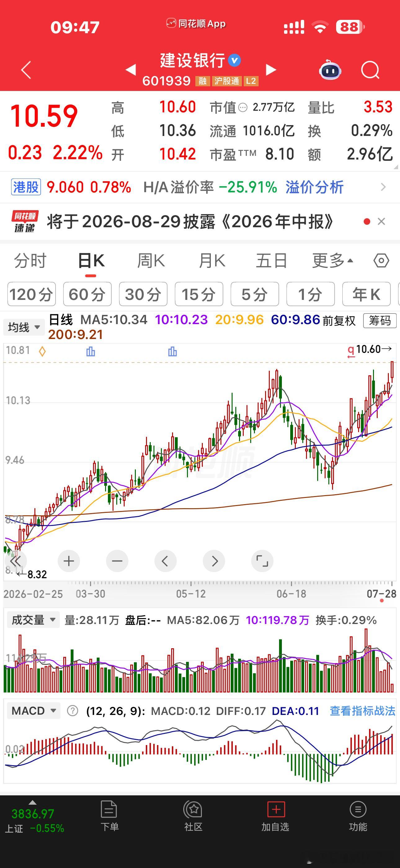
Task: Move chart right with the right chevron
Action: (x=214, y=561)
